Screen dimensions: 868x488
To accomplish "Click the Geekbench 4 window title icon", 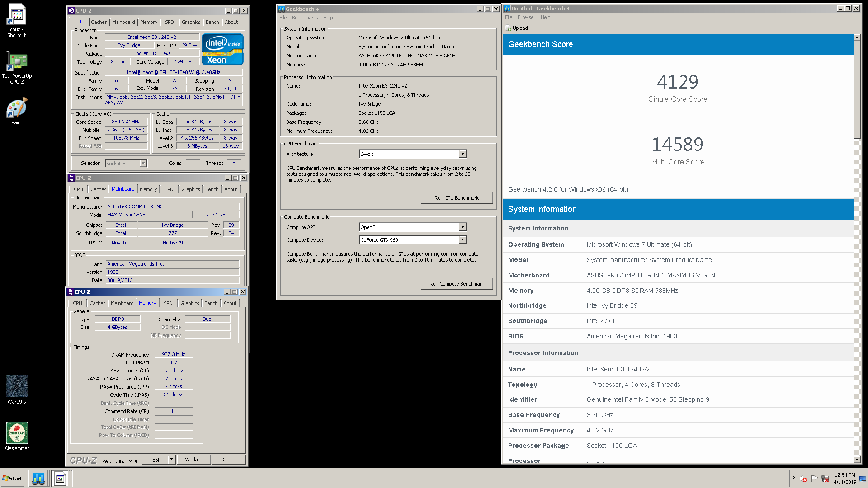I will (282, 9).
